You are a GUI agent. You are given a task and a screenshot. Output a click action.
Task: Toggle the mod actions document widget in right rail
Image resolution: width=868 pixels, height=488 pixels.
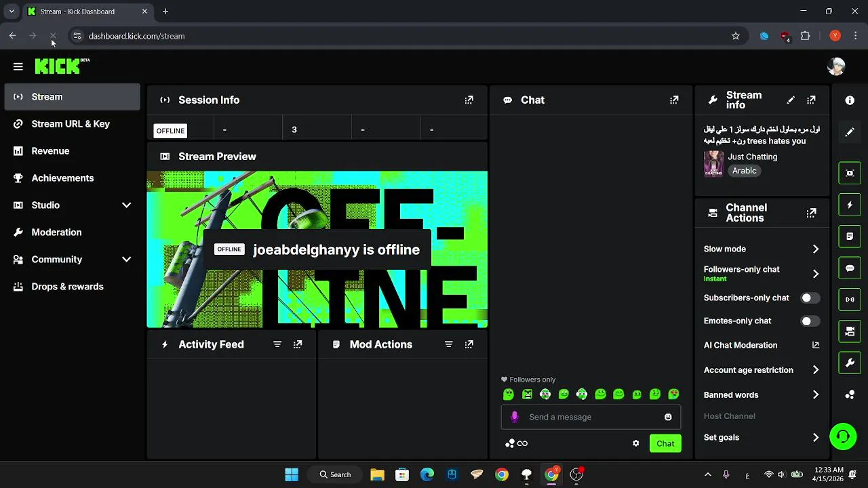pyautogui.click(x=850, y=237)
